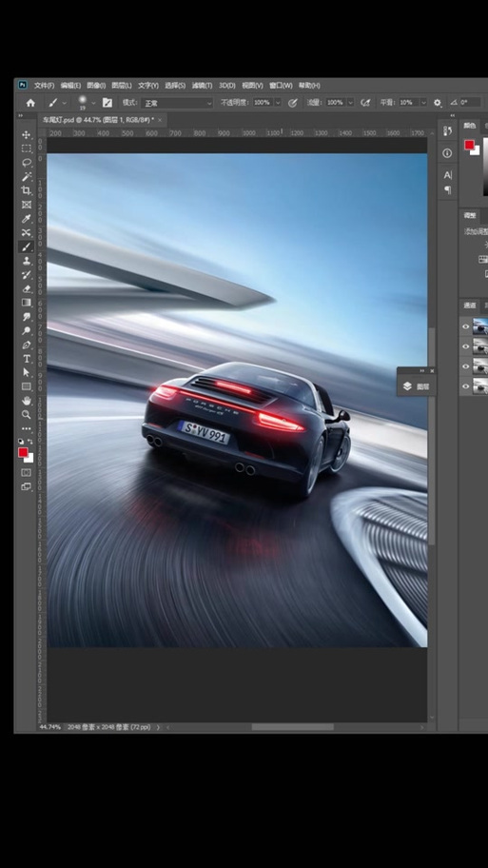Select the Eyedropper tool
This screenshot has width=488, height=868.
[x=26, y=219]
